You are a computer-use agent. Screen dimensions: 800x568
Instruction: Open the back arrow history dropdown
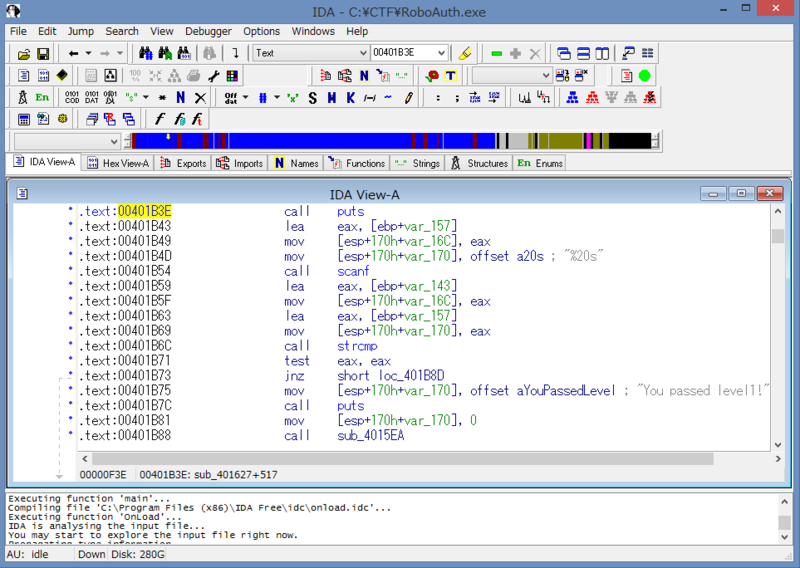point(88,53)
